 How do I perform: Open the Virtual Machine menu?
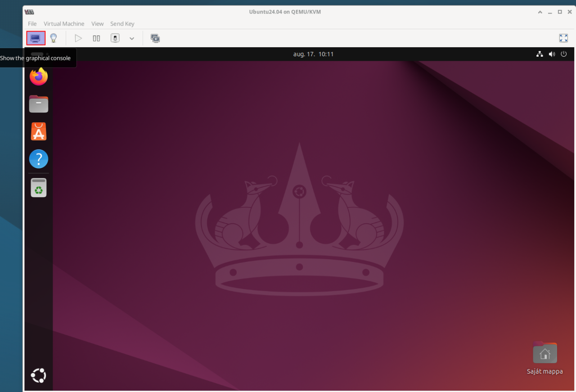64,24
